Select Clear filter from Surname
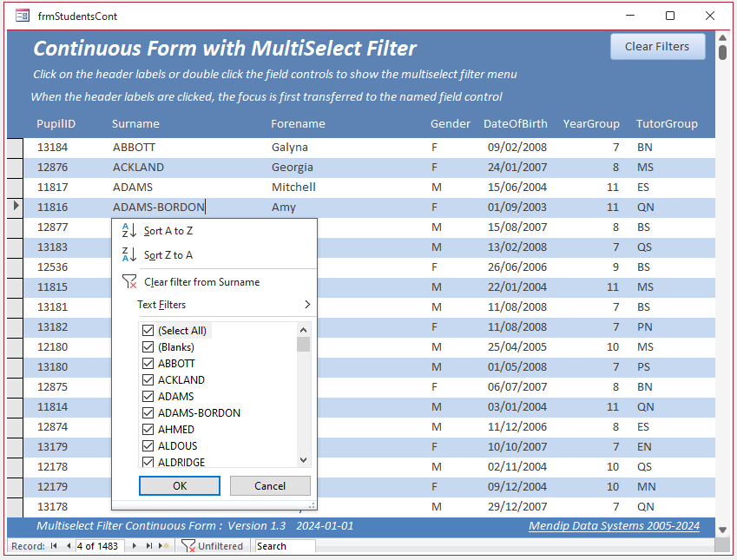Screen dimensions: 737x560 click(214, 282)
